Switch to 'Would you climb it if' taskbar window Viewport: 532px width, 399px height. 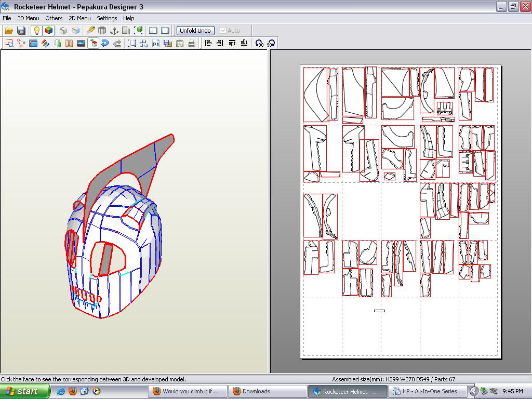tap(187, 391)
